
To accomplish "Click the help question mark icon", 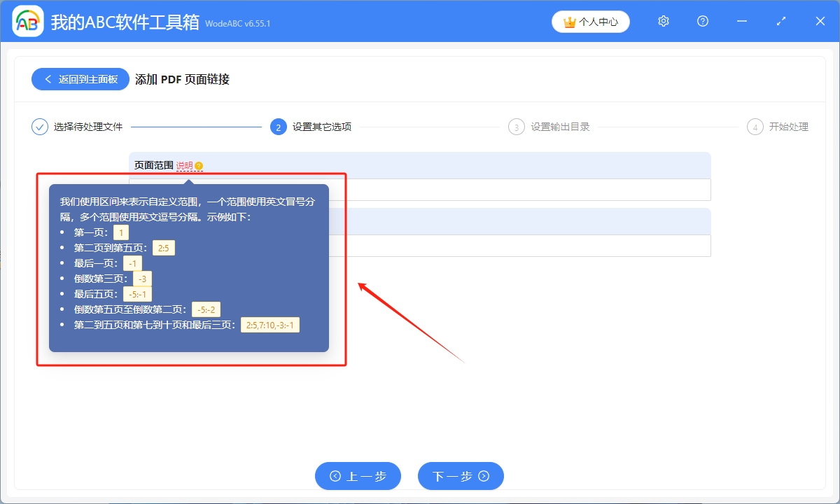I will 702,22.
